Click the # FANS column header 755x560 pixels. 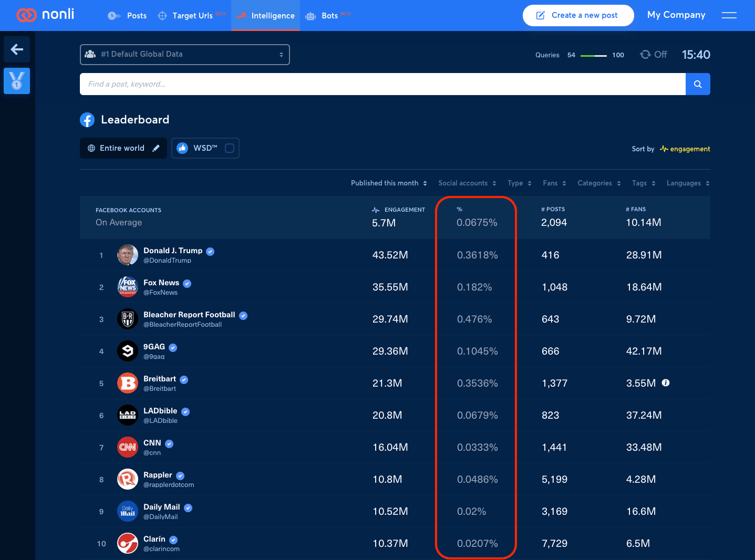coord(636,209)
